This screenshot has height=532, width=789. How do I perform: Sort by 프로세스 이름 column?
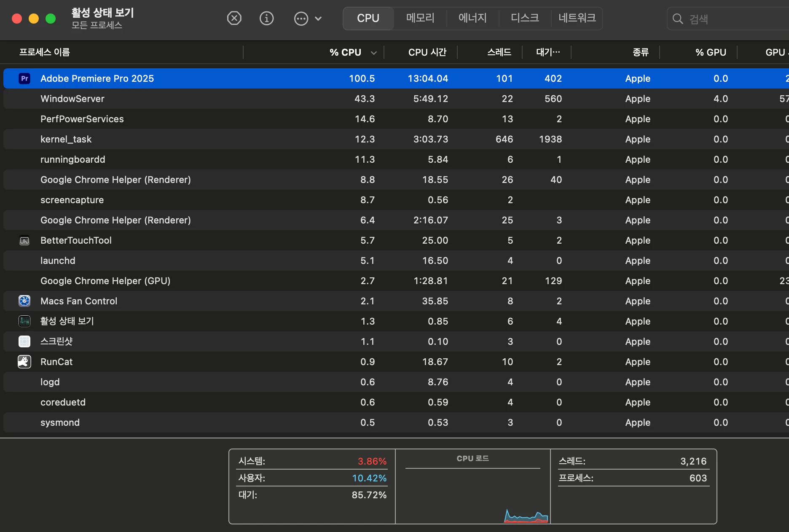[45, 52]
